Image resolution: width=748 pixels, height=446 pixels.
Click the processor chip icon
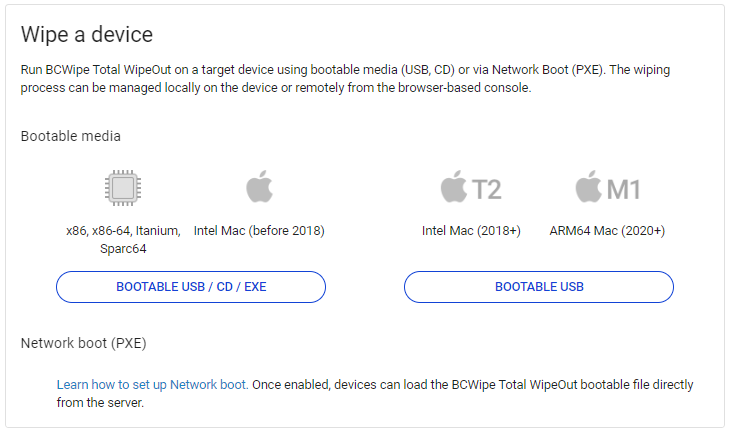pyautogui.click(x=123, y=188)
